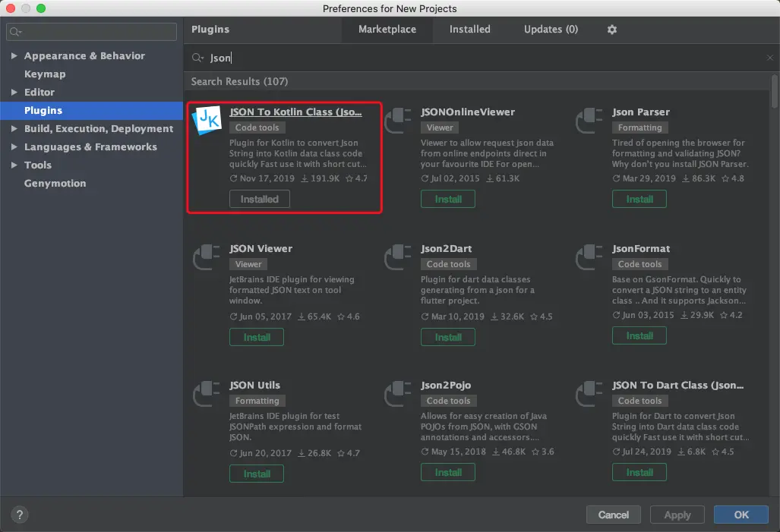The width and height of the screenshot is (780, 532).
Task: Click the Code tools tag under JsonFormat
Action: point(639,265)
